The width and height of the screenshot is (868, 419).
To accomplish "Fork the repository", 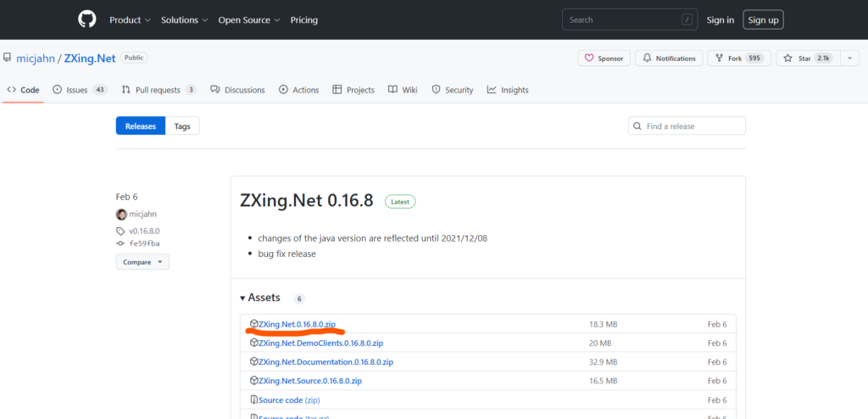I will (x=739, y=59).
